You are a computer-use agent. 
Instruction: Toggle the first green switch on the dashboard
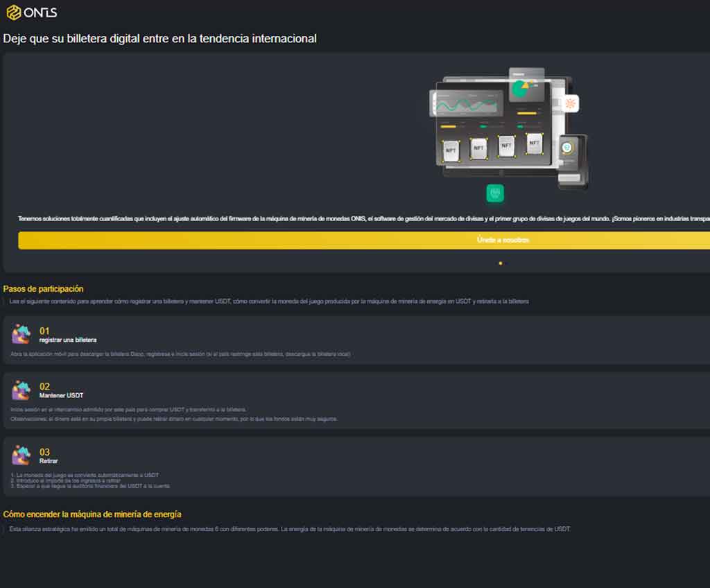point(483,126)
